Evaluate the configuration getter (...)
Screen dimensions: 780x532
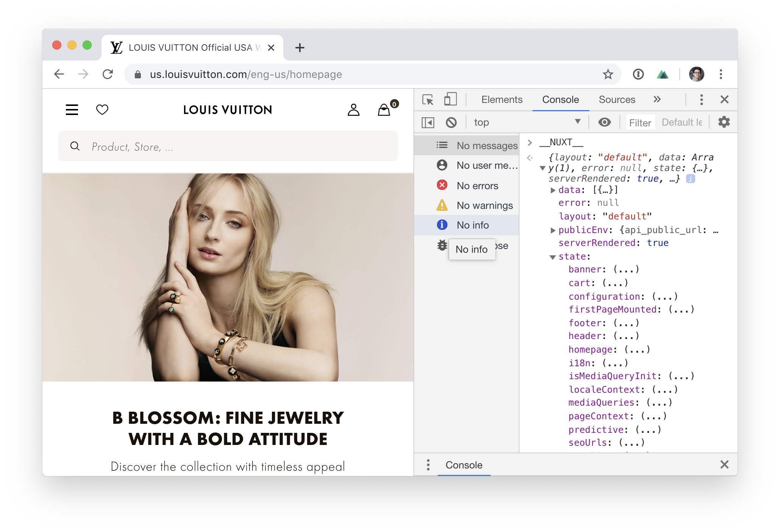[665, 297]
